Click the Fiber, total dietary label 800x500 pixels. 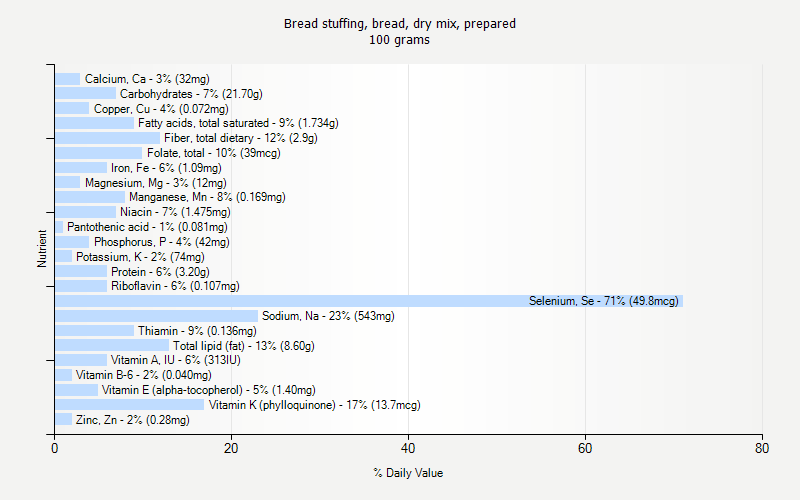(241, 138)
